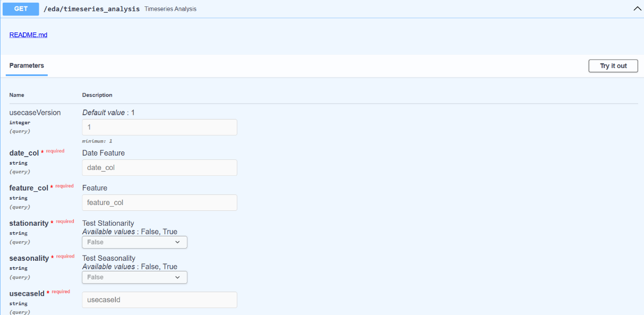Open the README.md link
Screen dimensions: 644x315
click(x=28, y=35)
